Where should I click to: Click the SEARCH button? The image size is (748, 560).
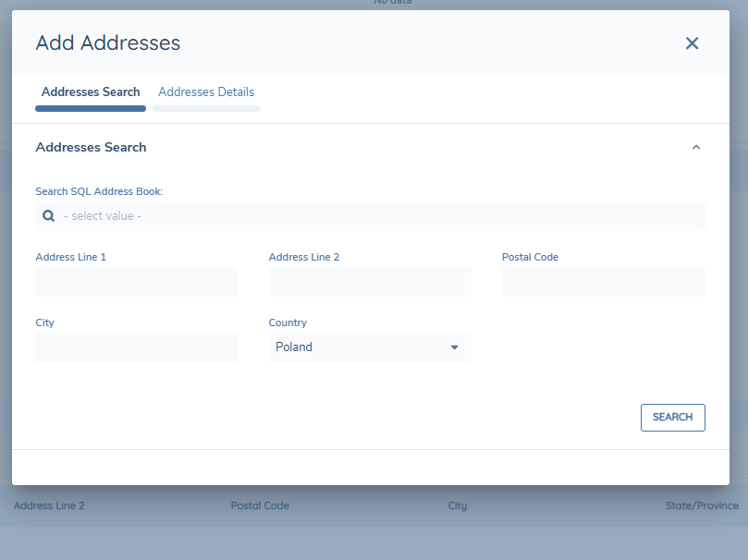(672, 418)
